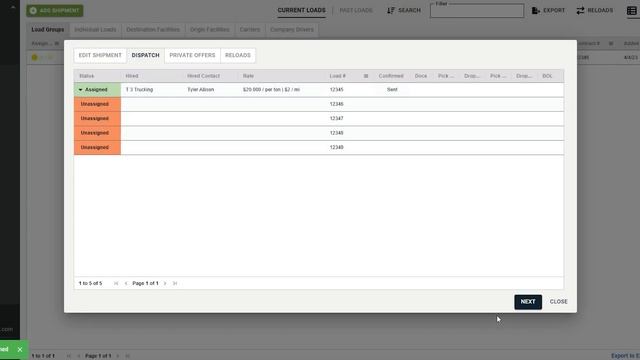Click the Sent confirmed cell
640x360 pixels.
[392, 89]
